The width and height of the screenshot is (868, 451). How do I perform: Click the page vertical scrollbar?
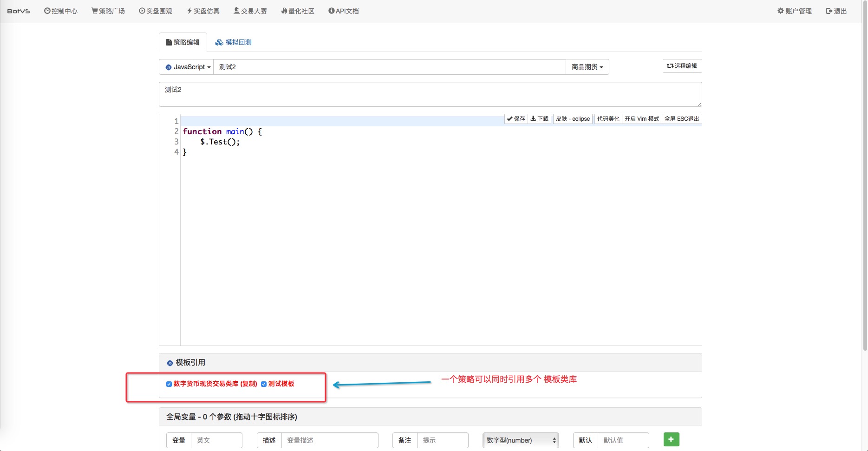[865, 176]
